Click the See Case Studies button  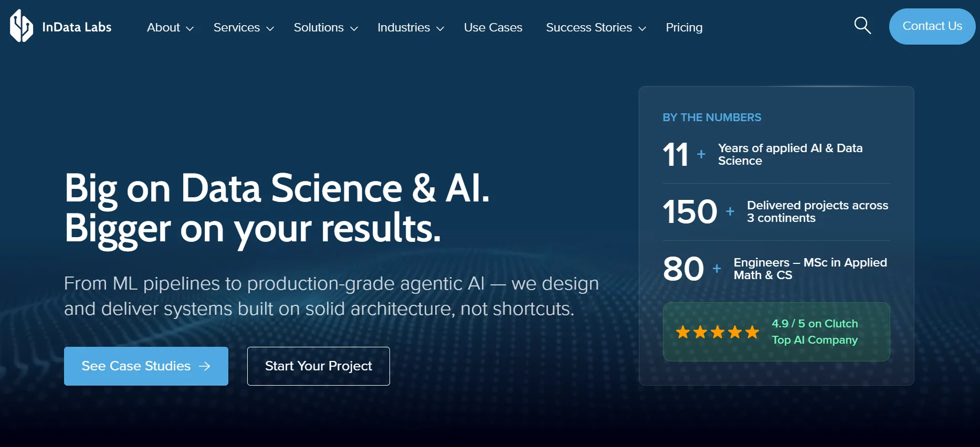click(146, 366)
